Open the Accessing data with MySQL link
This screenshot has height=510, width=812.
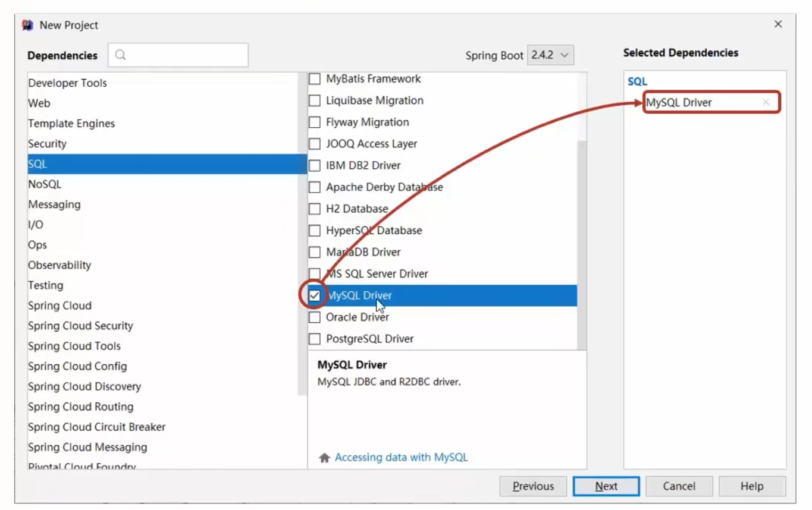tap(402, 458)
